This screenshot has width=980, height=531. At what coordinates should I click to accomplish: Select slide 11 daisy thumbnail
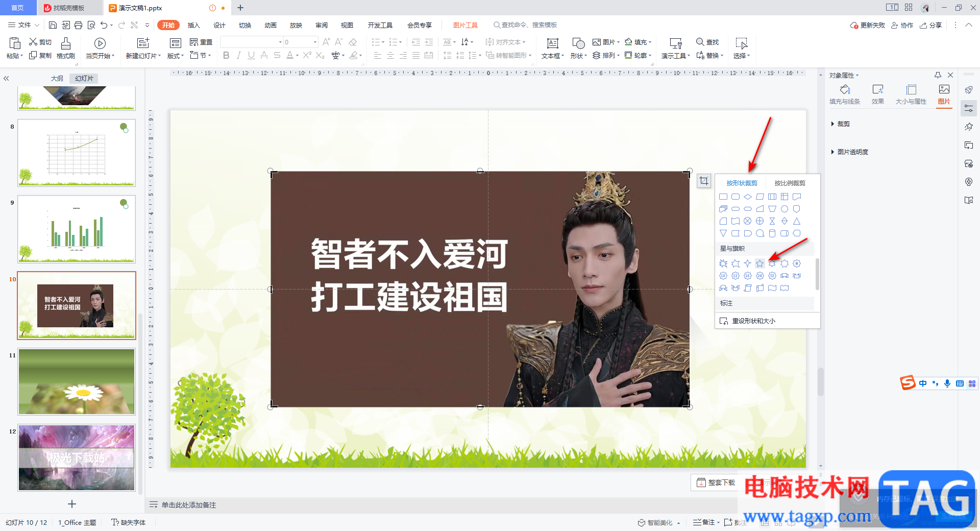(x=77, y=381)
